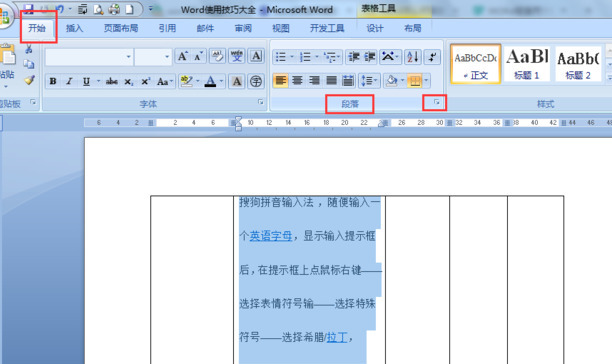This screenshot has width=612, height=364.
Task: Toggle strikethrough formatting
Action: [x=112, y=81]
